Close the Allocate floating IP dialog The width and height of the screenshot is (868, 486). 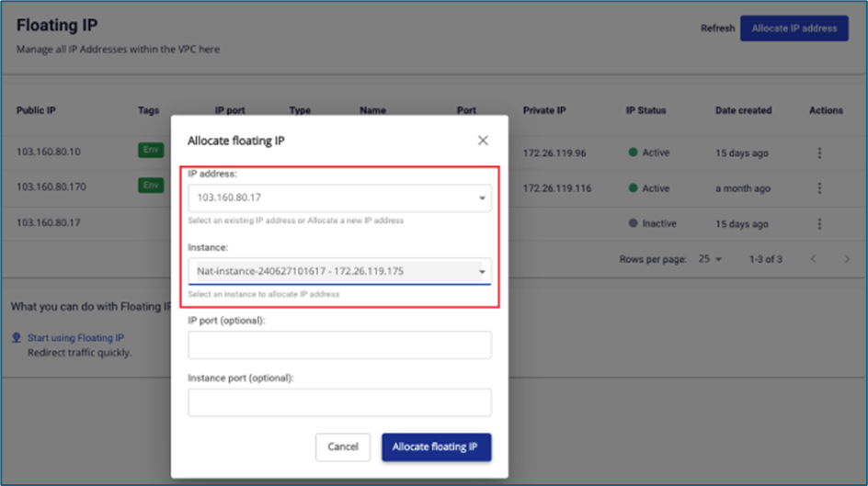483,141
